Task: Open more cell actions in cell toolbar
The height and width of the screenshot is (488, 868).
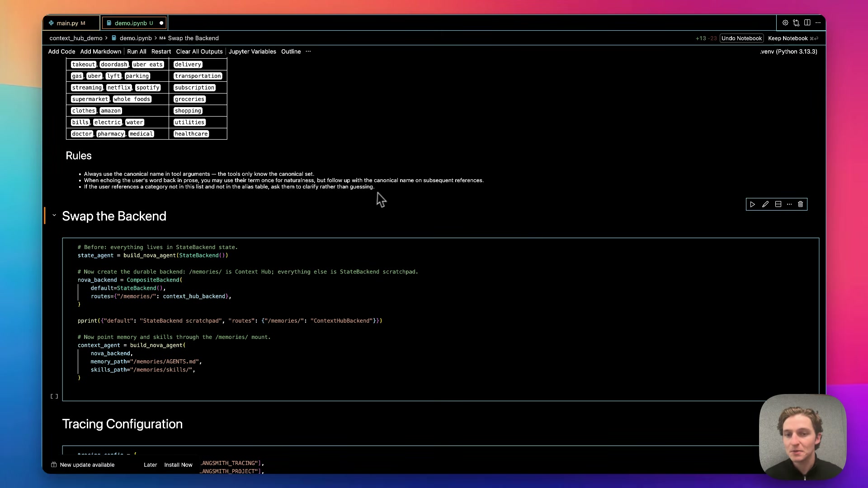Action: tap(789, 204)
